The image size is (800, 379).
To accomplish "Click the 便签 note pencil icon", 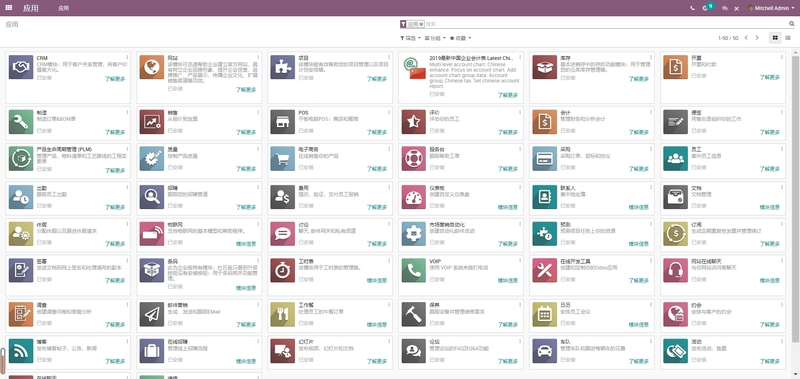I will pyautogui.click(x=676, y=122).
